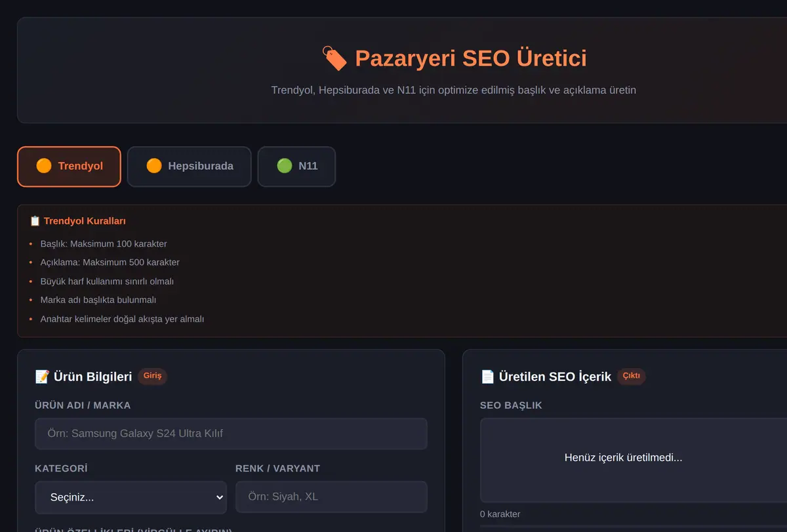Viewport: 787px width, 532px height.
Task: Click 'Açıklama: Maksimum 500 karakter' rule
Action: [x=110, y=262]
